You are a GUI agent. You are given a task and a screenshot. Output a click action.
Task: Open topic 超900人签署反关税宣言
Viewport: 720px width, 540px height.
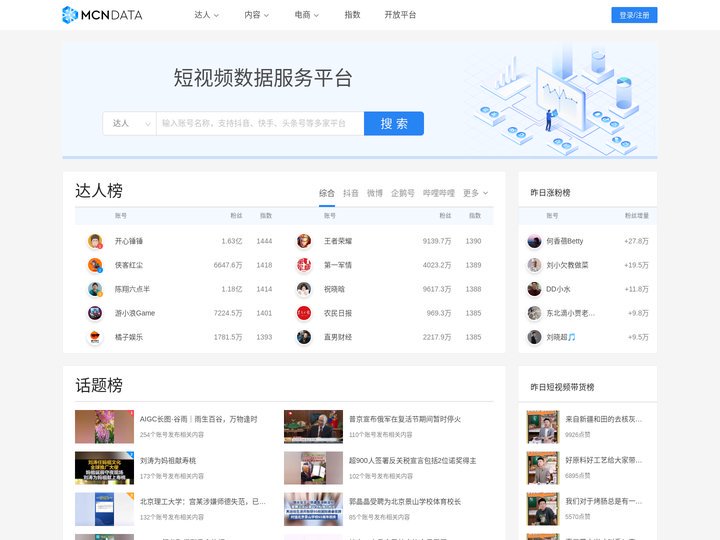tap(412, 461)
